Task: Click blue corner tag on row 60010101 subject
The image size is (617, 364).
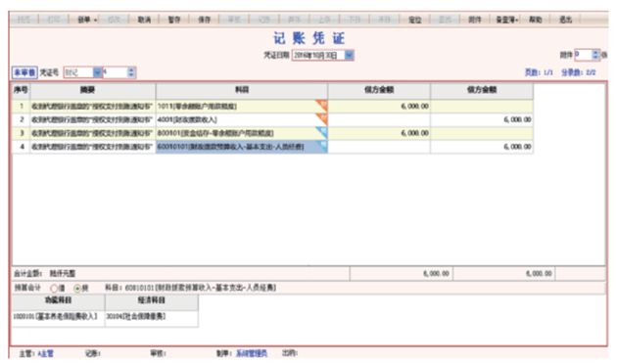Action: point(323,145)
